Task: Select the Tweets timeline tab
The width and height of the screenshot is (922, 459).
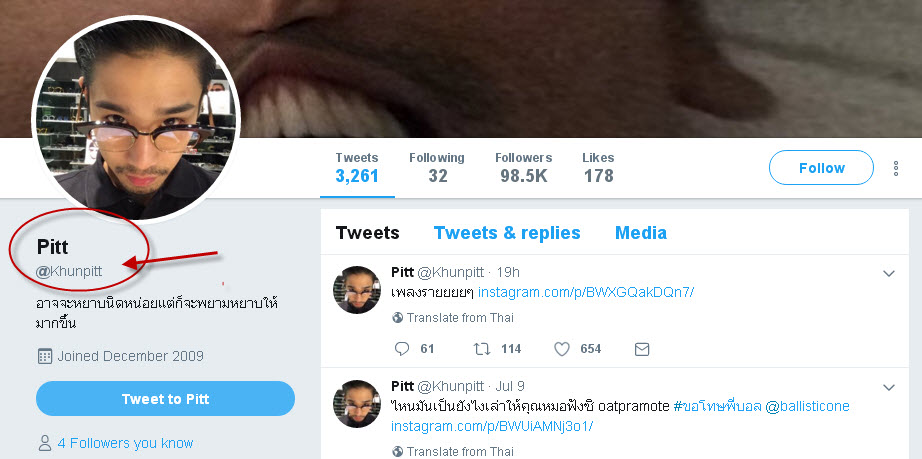Action: point(368,233)
